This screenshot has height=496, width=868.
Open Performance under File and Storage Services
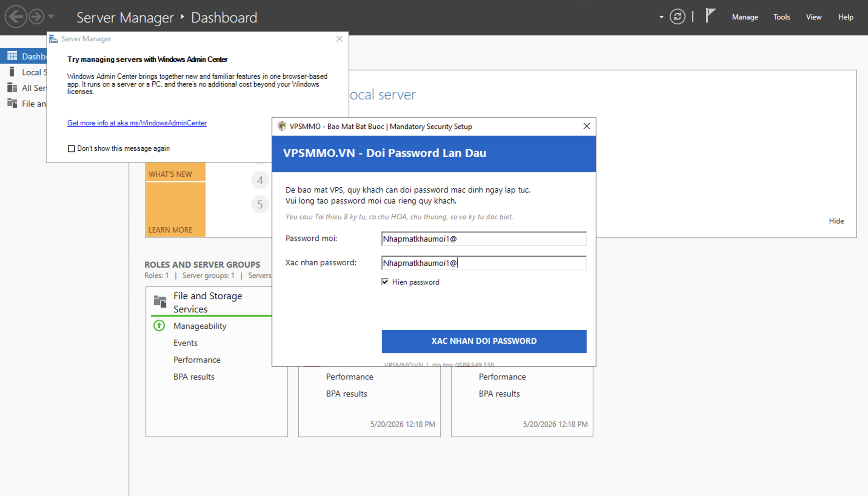click(197, 360)
